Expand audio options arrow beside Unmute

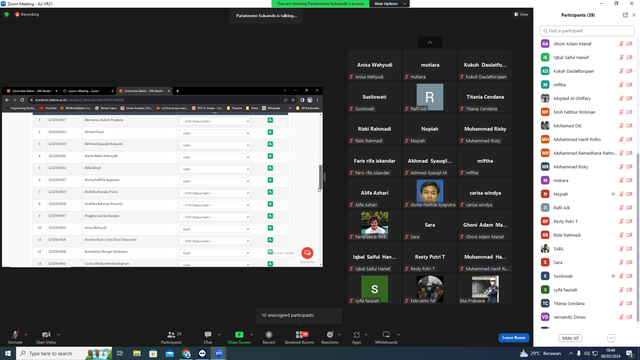(x=26, y=335)
